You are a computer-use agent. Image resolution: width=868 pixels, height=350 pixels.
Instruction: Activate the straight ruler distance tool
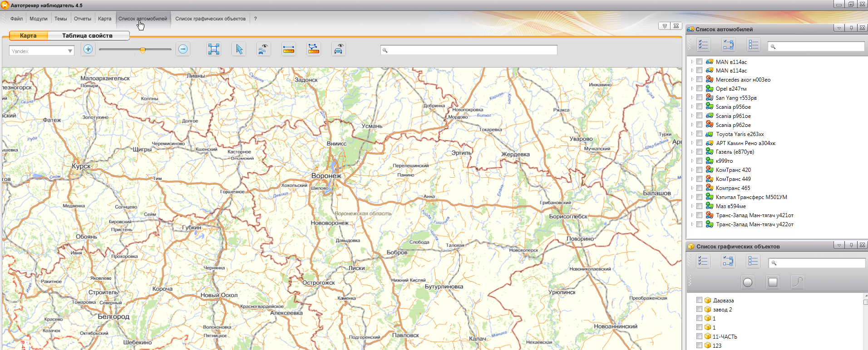pos(289,49)
